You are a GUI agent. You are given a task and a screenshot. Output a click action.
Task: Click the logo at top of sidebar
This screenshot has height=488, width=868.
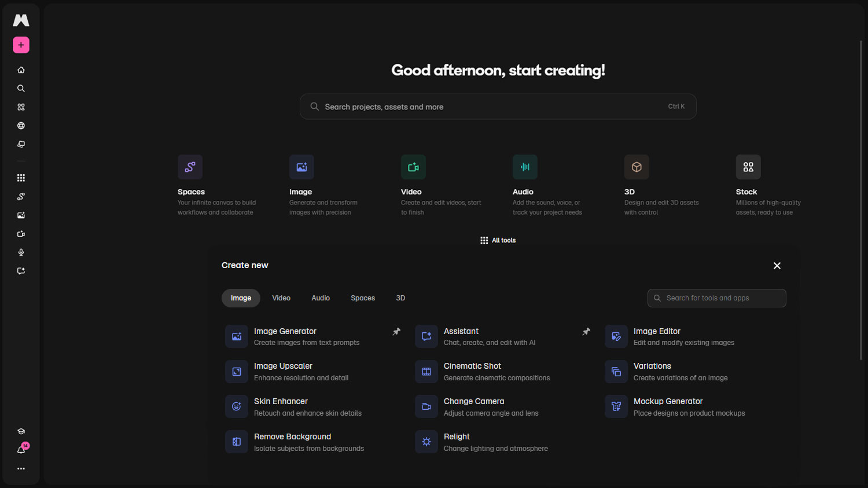(x=21, y=20)
